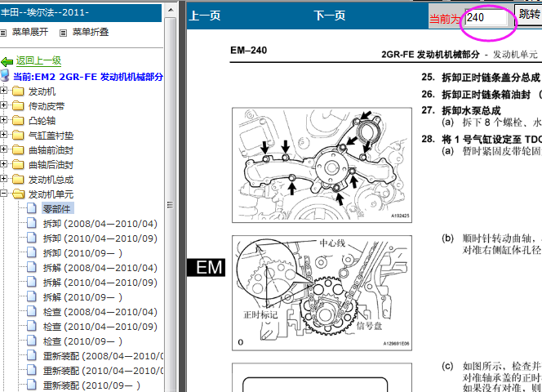Click the timing mark diagram with 信号盘
The width and height of the screenshot is (542, 392).
[x=322, y=292]
